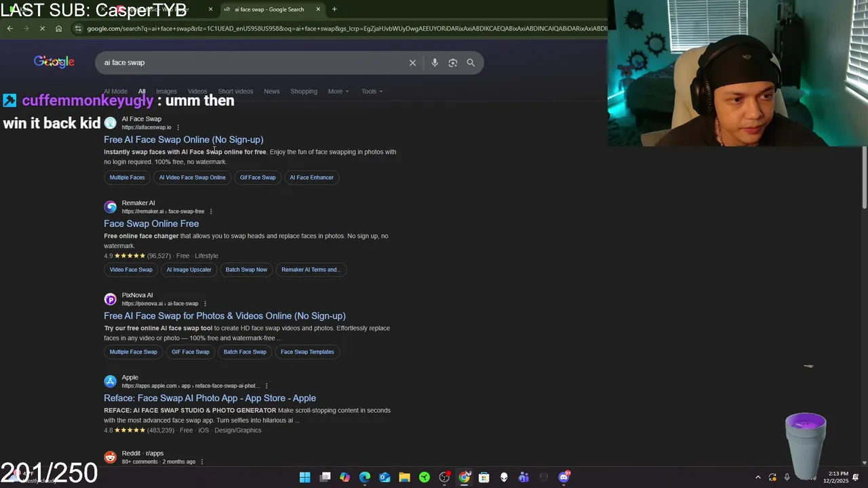
Task: Switch to the Short videos tab
Action: [x=235, y=91]
